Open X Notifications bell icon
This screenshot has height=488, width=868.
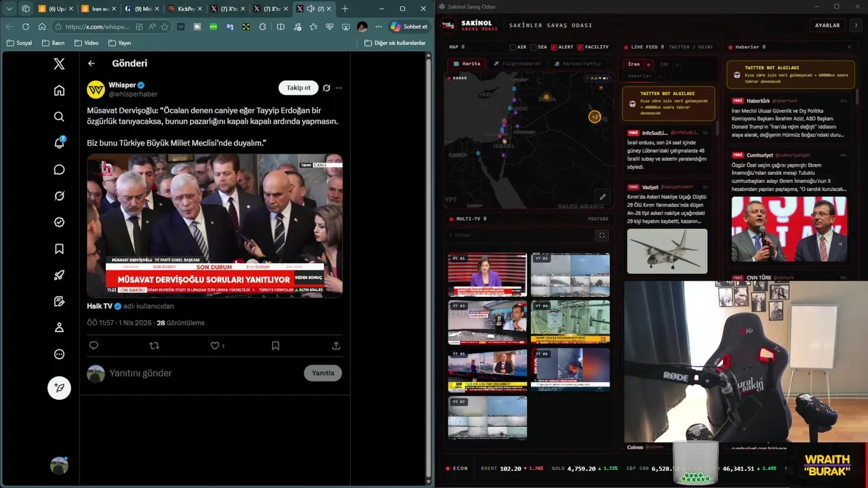[59, 143]
